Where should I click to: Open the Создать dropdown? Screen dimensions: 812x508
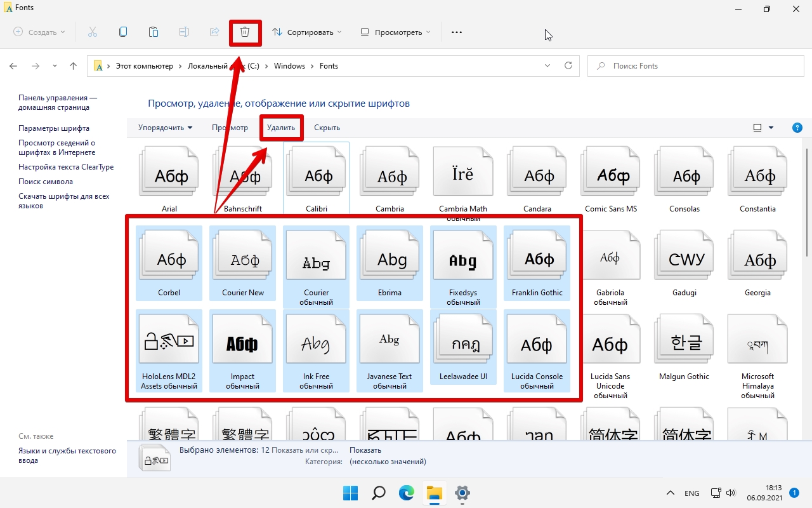coord(39,32)
